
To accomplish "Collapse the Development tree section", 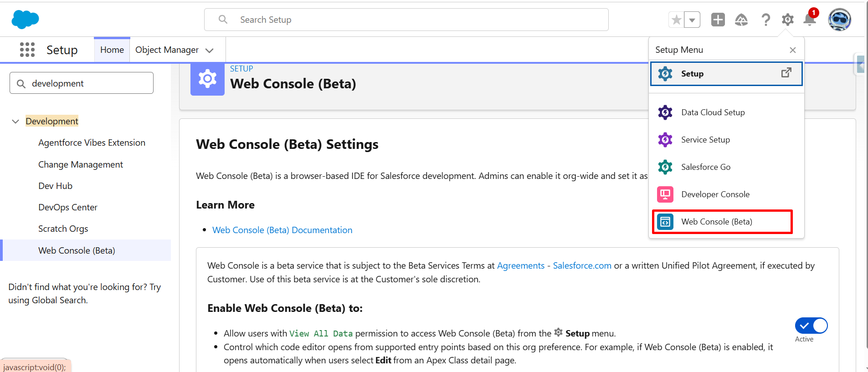I will pos(15,122).
